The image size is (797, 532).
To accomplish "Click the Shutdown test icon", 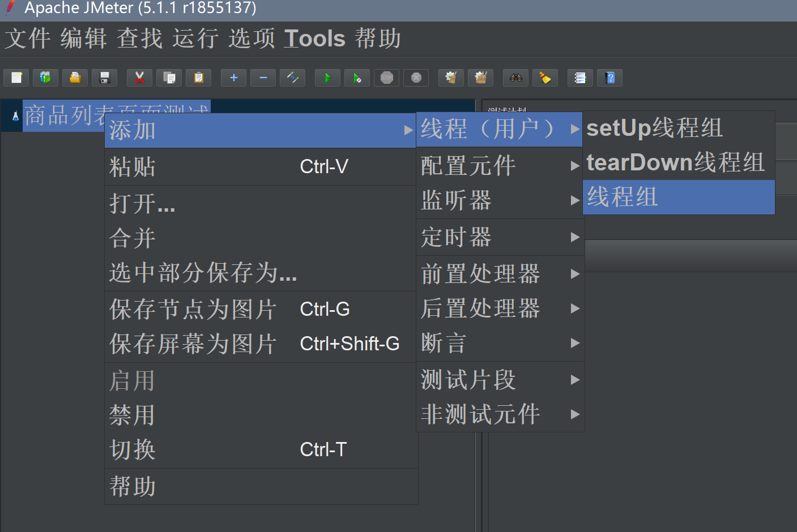I will point(416,78).
